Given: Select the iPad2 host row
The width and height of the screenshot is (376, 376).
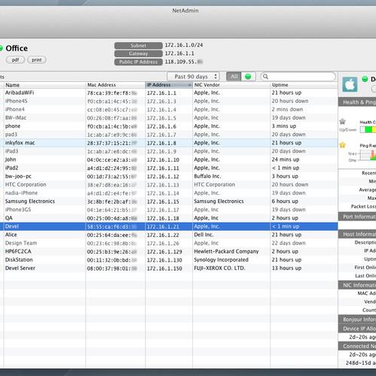Looking at the screenshot, I should pyautogui.click(x=169, y=168).
